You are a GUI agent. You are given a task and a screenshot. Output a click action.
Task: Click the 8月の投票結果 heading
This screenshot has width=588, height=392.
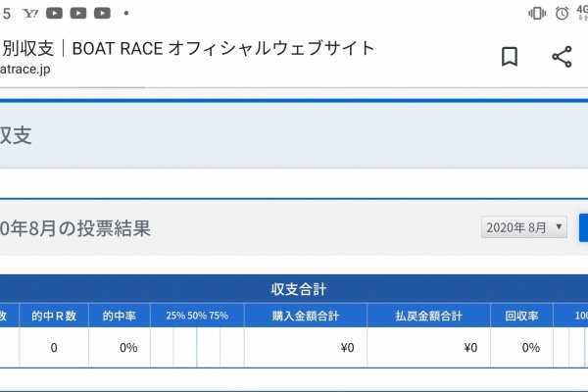pos(76,229)
